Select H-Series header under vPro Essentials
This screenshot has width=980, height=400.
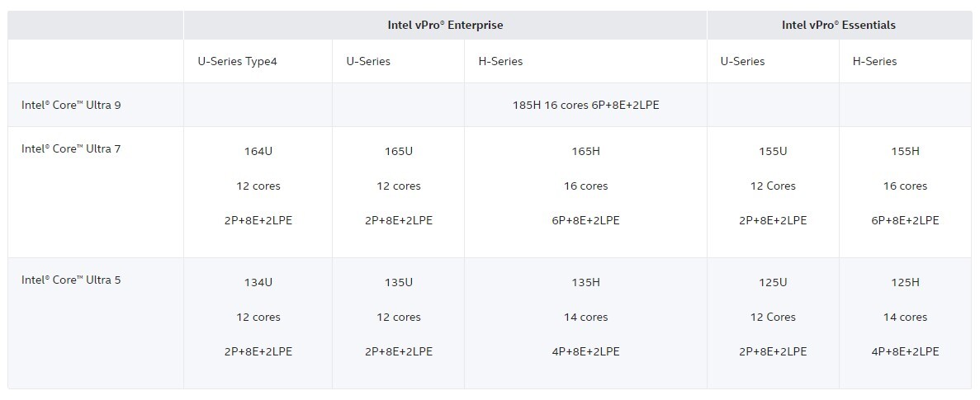(x=874, y=61)
